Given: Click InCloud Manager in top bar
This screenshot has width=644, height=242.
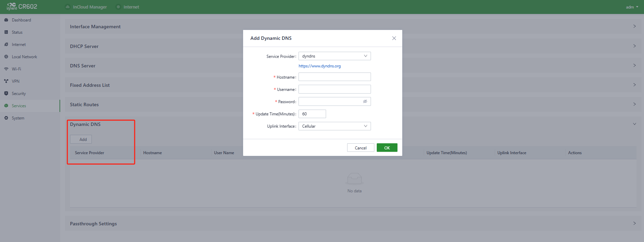Looking at the screenshot, I should (90, 7).
